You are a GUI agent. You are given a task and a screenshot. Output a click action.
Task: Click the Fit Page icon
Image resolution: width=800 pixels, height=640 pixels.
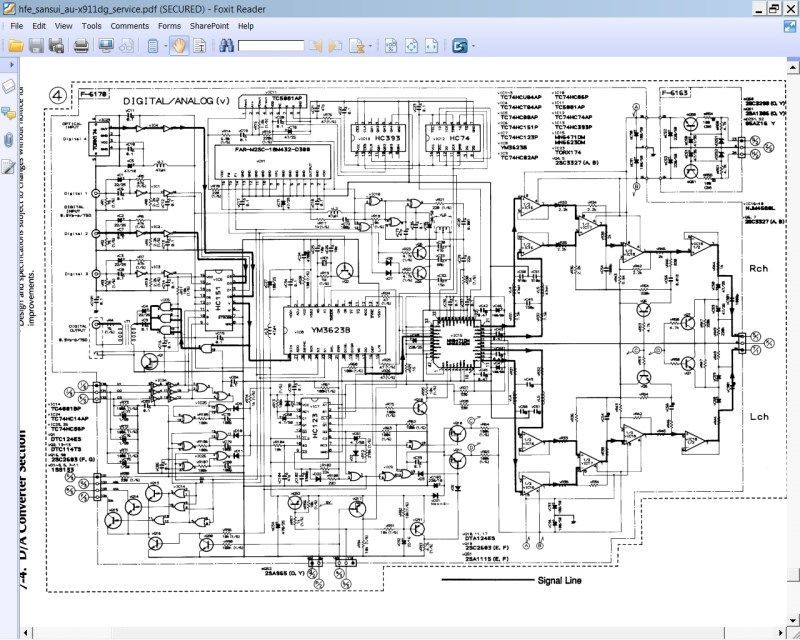411,46
